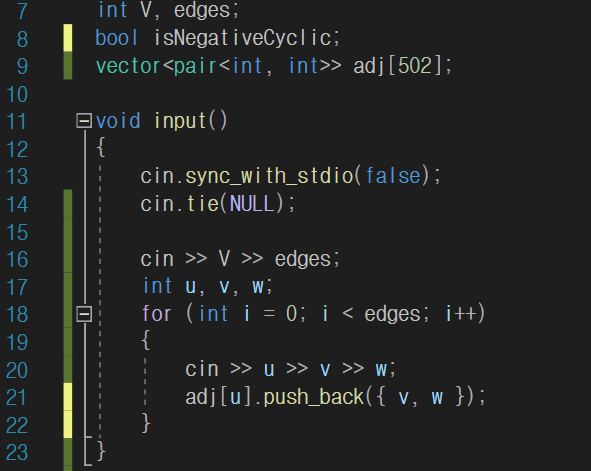
Task: Click 'bool' keyword on line 8
Action: click(116, 38)
